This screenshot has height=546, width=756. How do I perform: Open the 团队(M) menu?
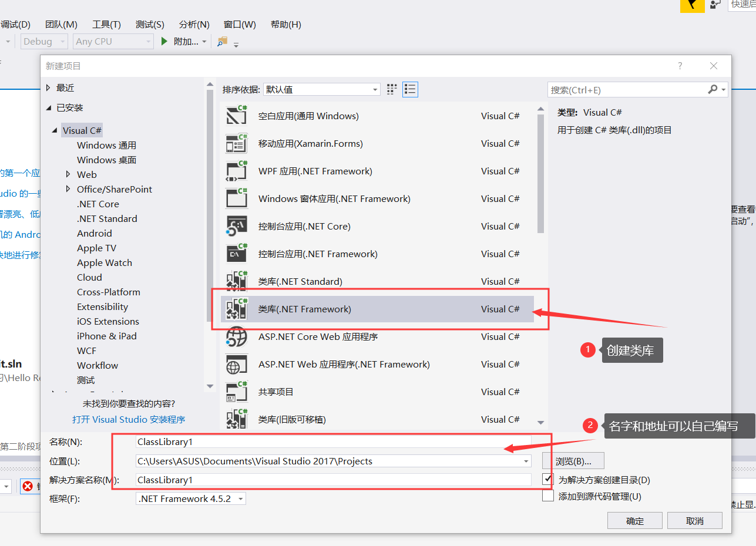point(61,24)
